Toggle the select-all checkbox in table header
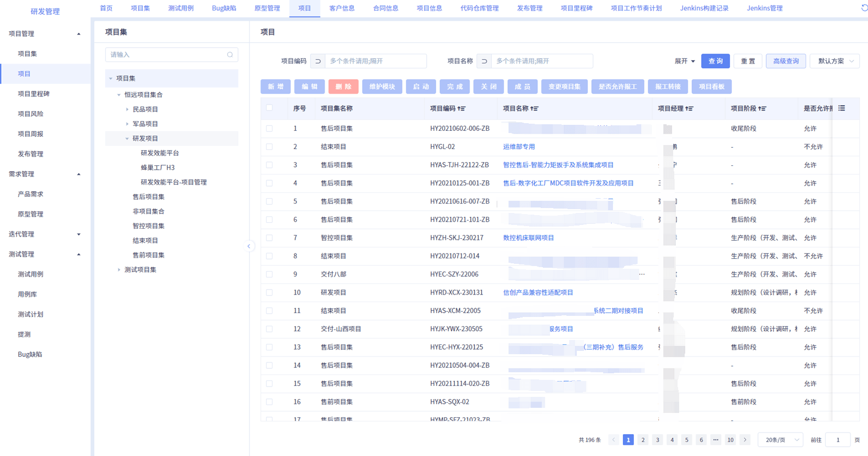 click(269, 108)
